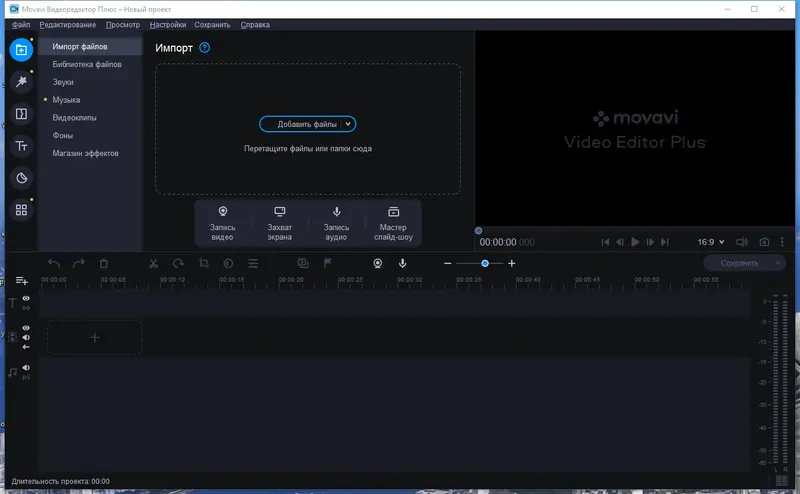The image size is (800, 494).
Task: Click the Undo arrow in timeline toolbar
Action: tap(54, 263)
